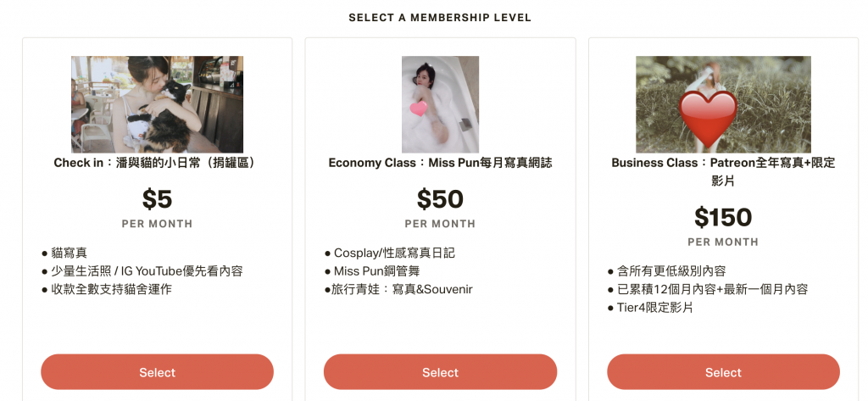
Task: Click the $50 price text
Action: click(440, 199)
